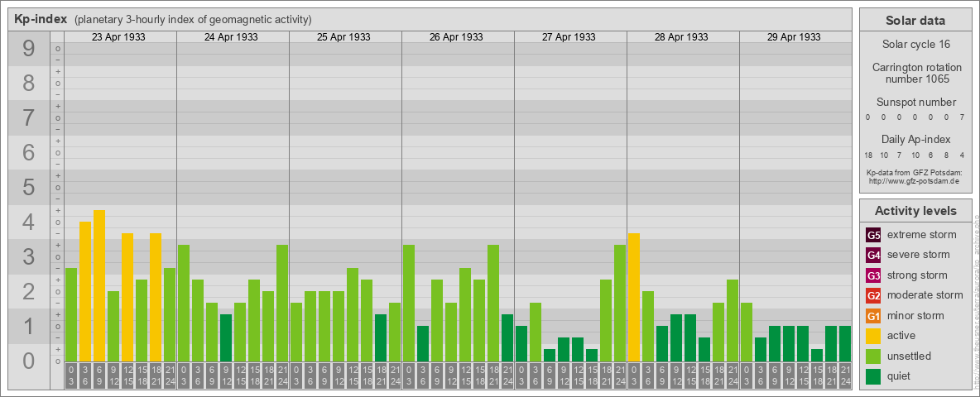This screenshot has width=980, height=397.
Task: Click the Kp-index chart title
Action: (x=41, y=19)
